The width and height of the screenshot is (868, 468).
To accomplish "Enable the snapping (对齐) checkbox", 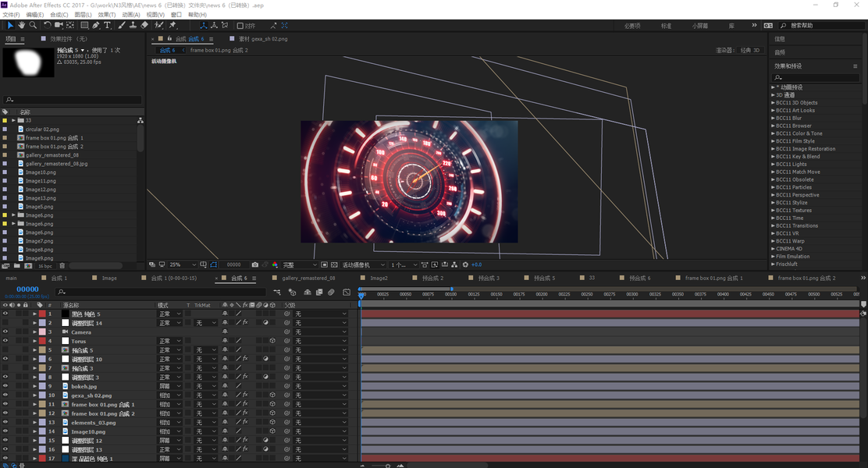I will (x=240, y=26).
